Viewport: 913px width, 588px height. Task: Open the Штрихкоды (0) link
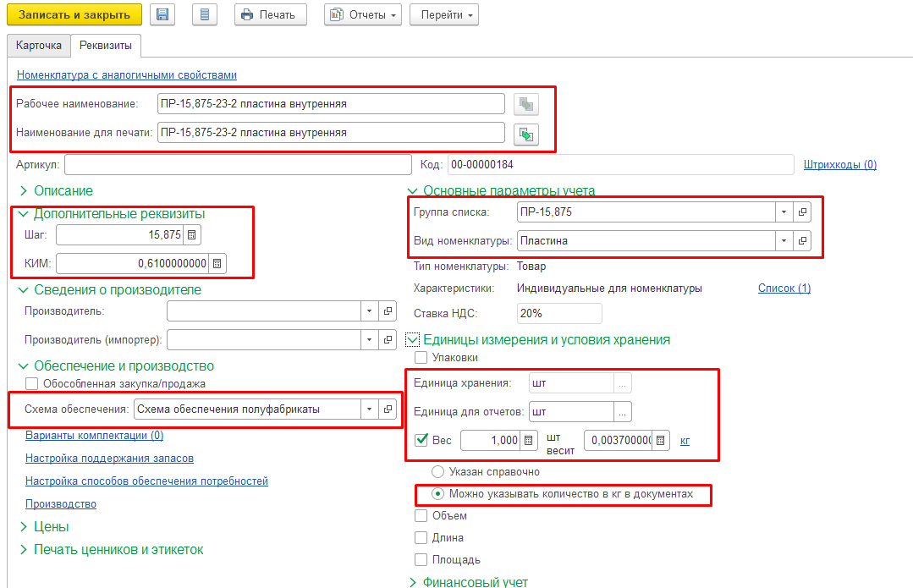[840, 165]
